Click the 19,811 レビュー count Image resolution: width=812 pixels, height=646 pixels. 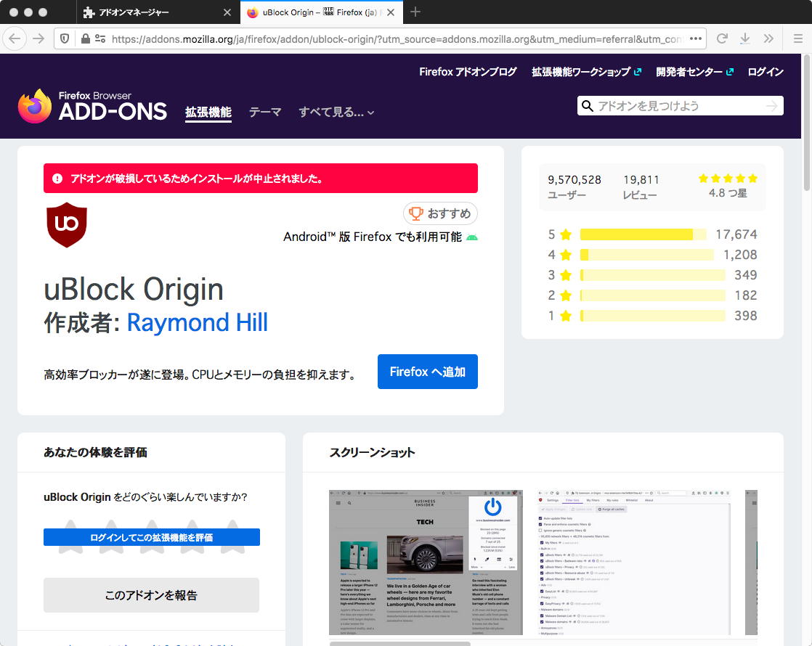tap(641, 187)
